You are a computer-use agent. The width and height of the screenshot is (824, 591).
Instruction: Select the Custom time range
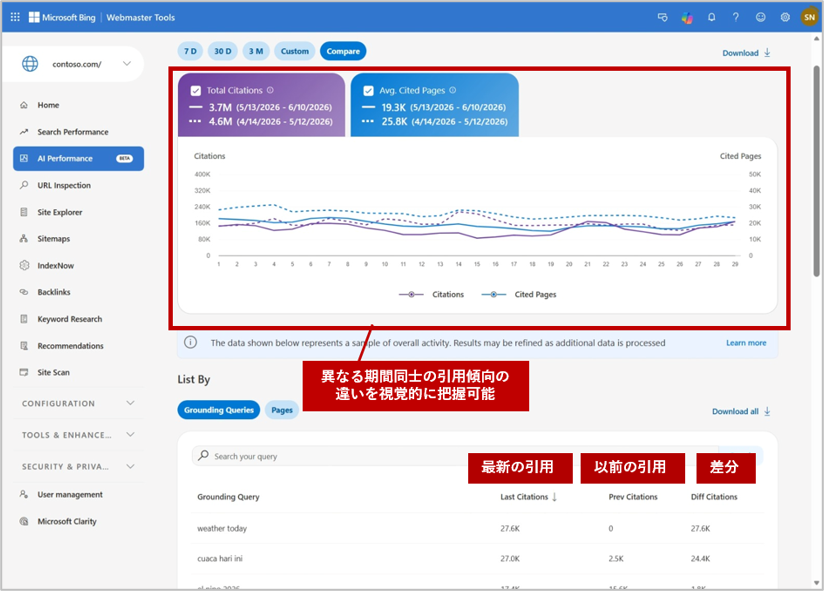pyautogui.click(x=294, y=51)
